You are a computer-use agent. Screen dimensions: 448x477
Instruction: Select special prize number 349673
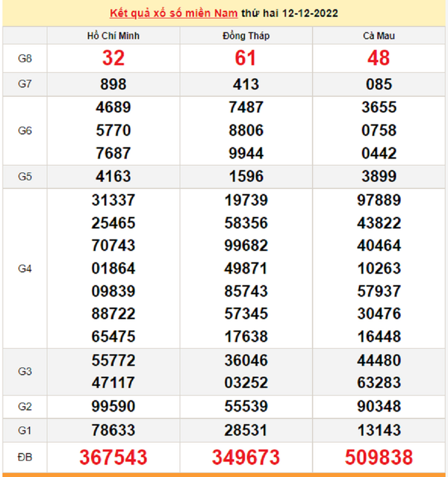pos(246,457)
